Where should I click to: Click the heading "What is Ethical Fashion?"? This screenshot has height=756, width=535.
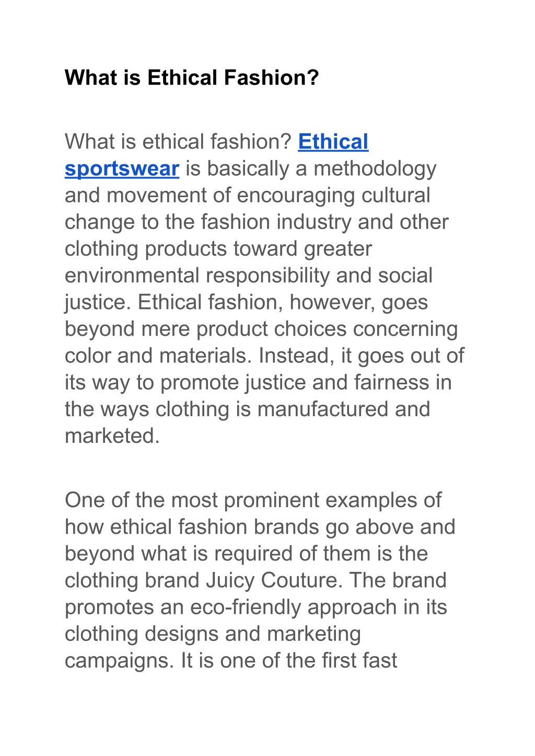(192, 78)
